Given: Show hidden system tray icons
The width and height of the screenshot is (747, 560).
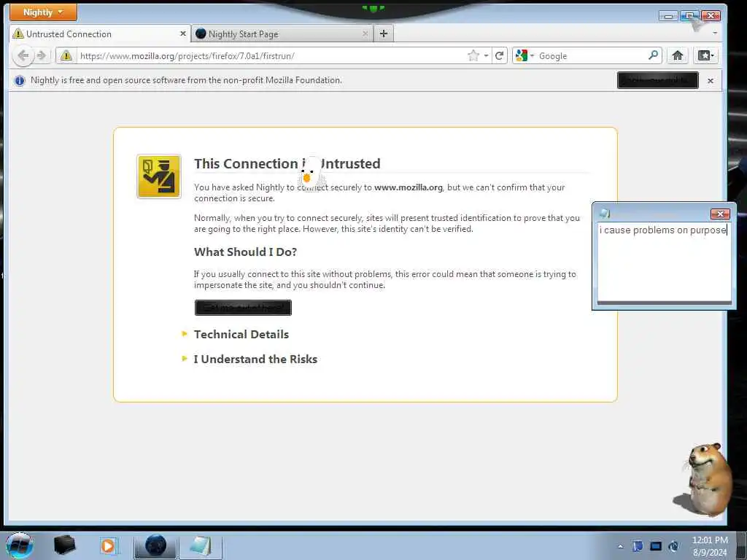Looking at the screenshot, I should pos(620,546).
